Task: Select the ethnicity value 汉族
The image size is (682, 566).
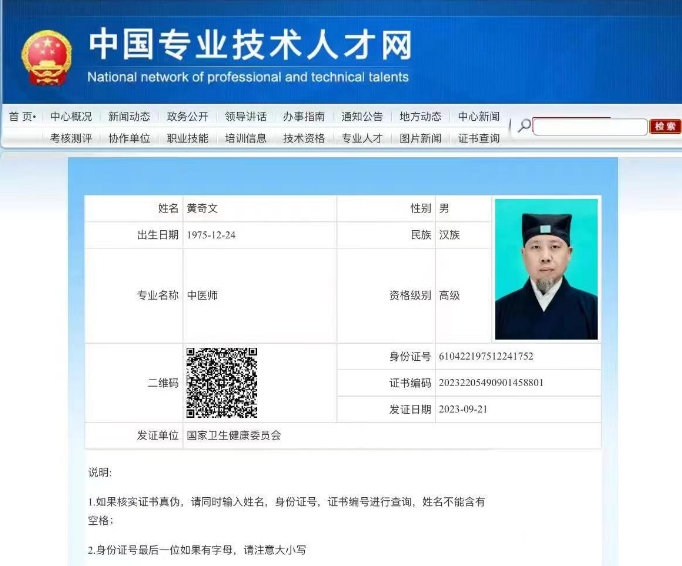Action: pos(449,235)
